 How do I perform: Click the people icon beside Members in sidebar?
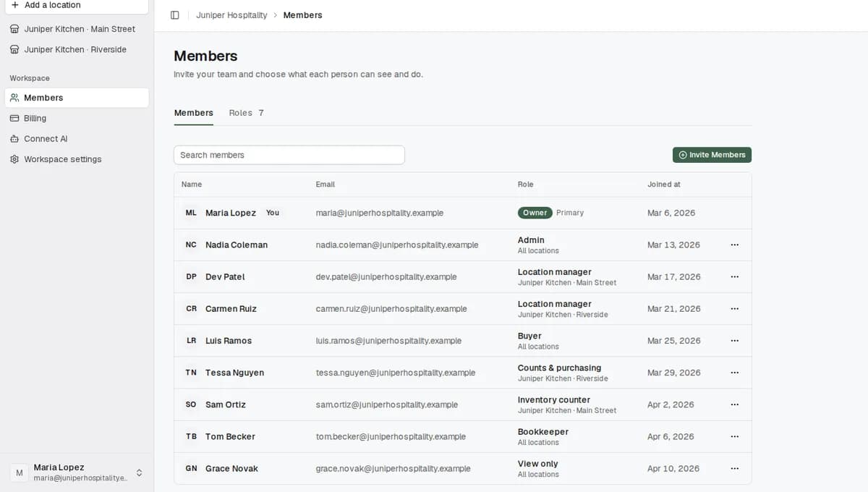tap(14, 98)
